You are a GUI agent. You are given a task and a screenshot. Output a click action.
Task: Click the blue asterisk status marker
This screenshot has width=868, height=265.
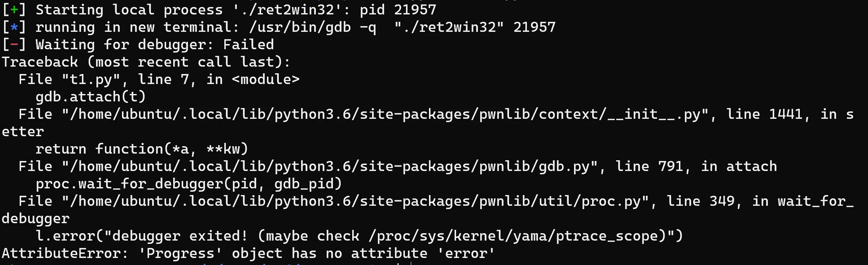tap(14, 27)
